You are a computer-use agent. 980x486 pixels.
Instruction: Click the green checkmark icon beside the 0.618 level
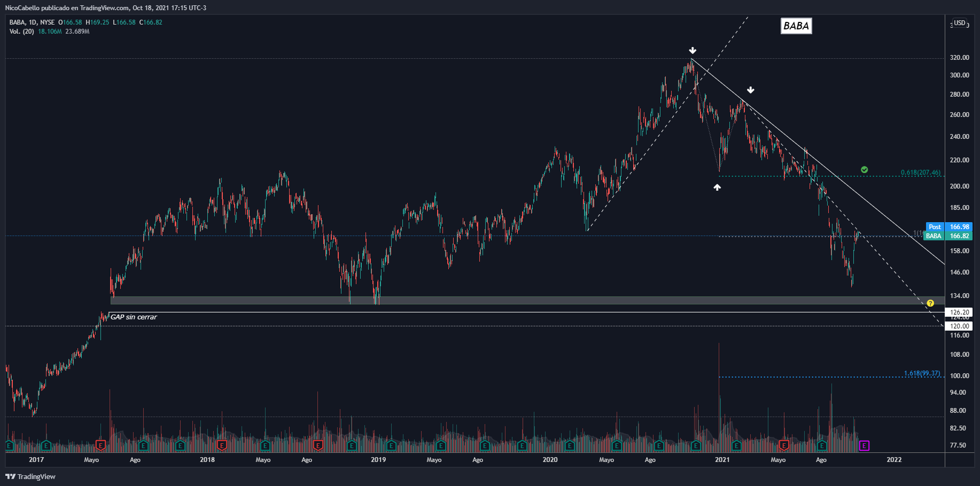click(864, 170)
